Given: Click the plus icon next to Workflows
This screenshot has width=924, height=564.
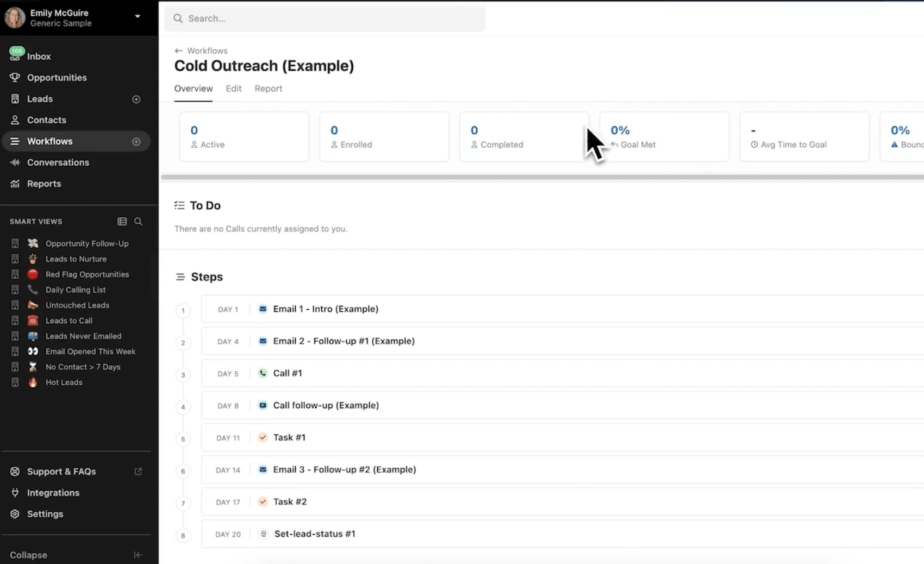Looking at the screenshot, I should coord(136,142).
